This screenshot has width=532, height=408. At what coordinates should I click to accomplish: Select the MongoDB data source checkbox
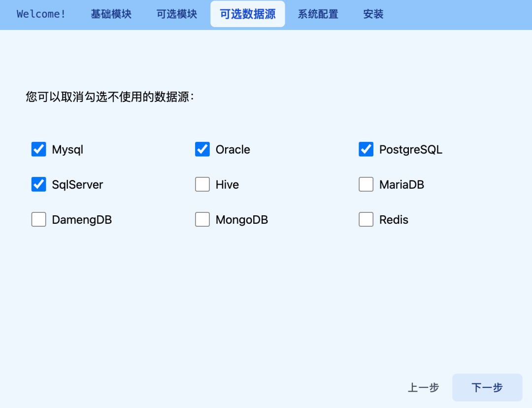point(202,219)
